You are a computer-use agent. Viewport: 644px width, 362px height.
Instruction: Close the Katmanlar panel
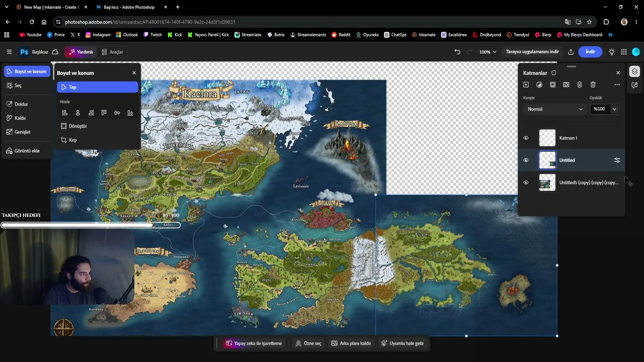point(618,73)
